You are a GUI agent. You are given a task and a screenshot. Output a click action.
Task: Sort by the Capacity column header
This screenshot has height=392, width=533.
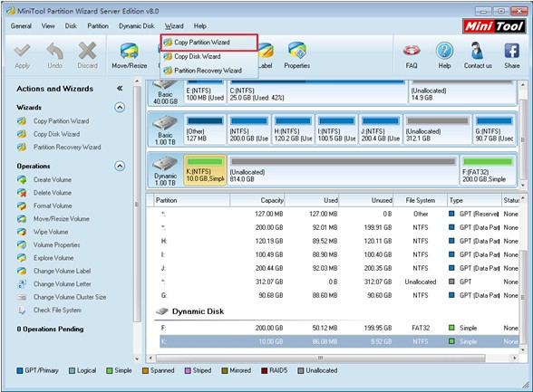click(x=257, y=200)
